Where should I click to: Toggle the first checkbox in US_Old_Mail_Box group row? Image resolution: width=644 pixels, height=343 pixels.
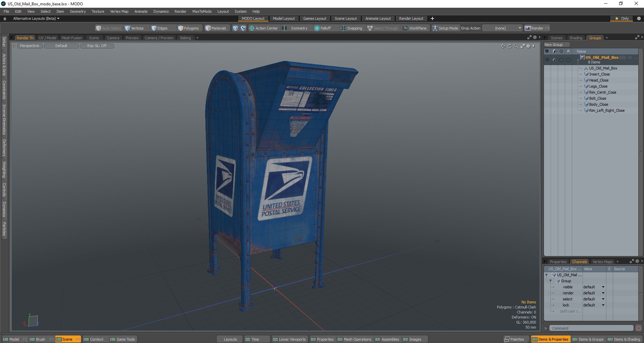pos(561,60)
